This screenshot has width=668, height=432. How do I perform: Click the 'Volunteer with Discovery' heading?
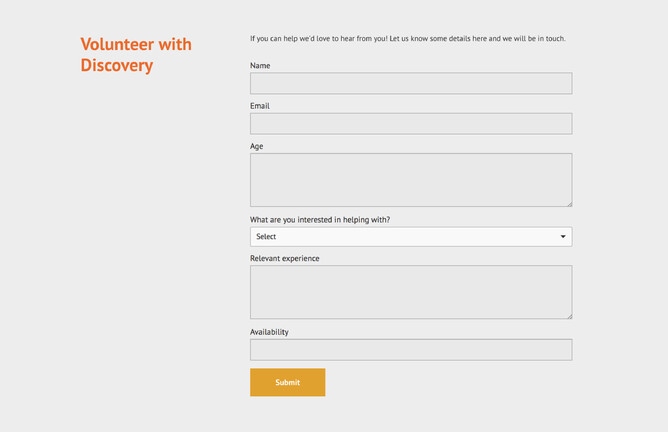pyautogui.click(x=136, y=55)
